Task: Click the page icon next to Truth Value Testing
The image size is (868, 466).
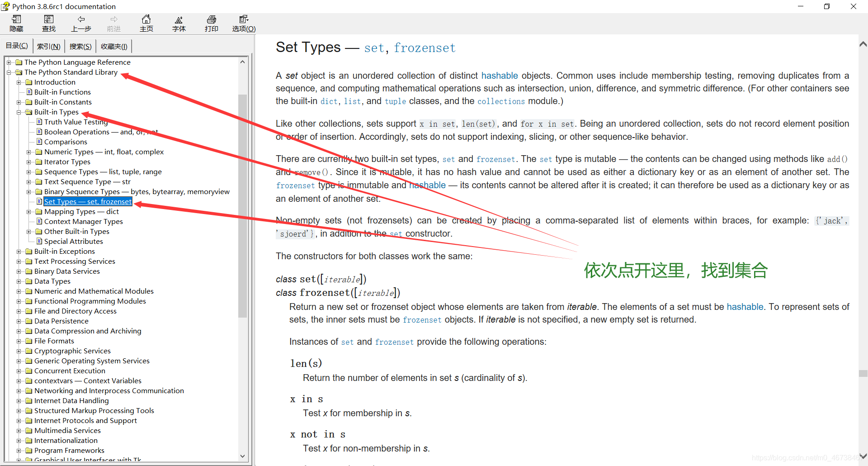Action: coord(39,122)
